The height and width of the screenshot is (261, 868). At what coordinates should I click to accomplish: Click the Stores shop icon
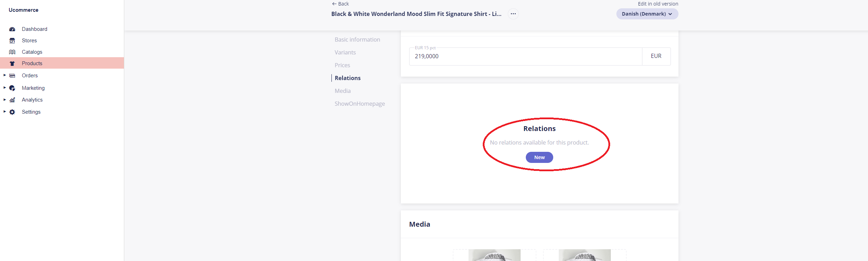(x=12, y=41)
